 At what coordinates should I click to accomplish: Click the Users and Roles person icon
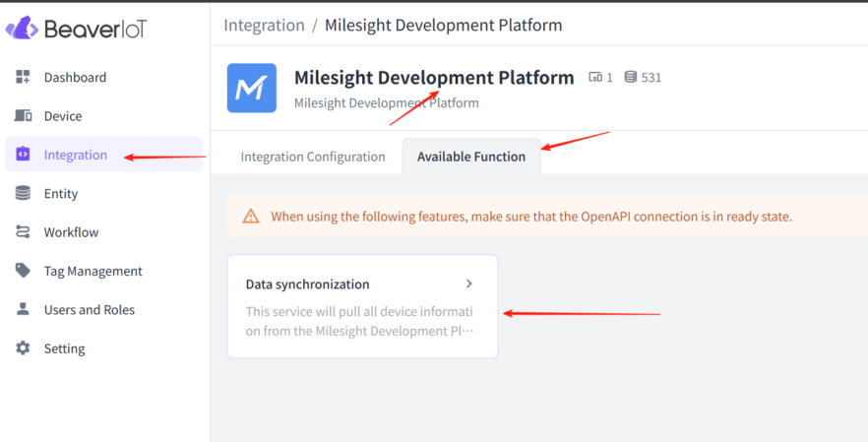23,310
